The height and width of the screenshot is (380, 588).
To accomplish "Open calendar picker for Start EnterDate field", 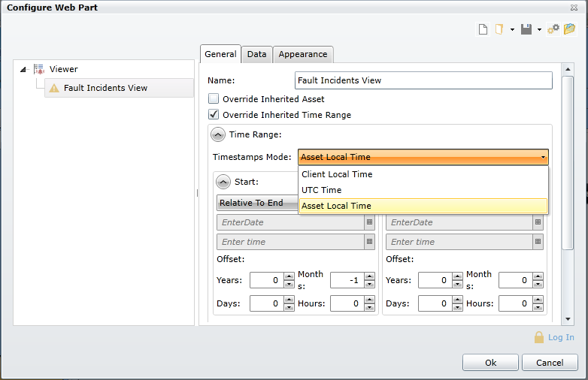I will [369, 222].
